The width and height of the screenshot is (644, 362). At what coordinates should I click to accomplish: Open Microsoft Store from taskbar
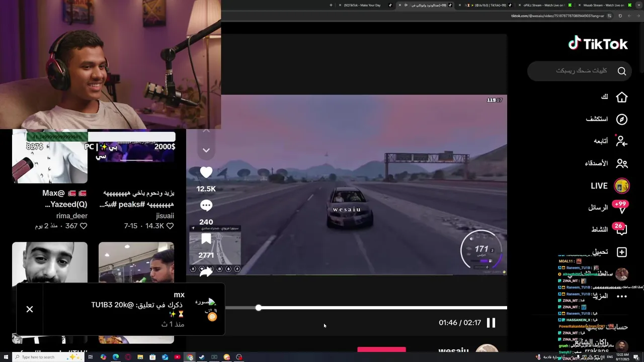[152, 357]
